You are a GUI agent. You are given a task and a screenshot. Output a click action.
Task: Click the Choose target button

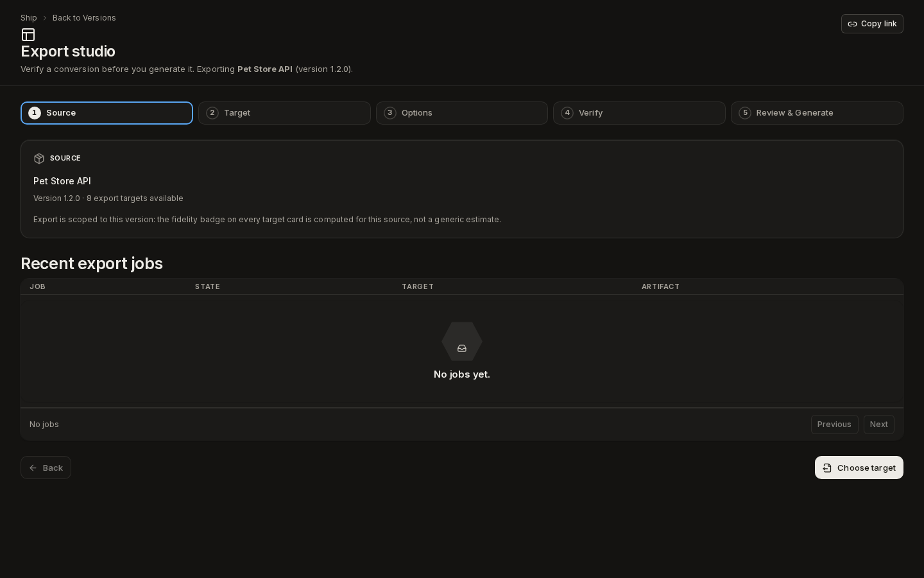coord(859,468)
